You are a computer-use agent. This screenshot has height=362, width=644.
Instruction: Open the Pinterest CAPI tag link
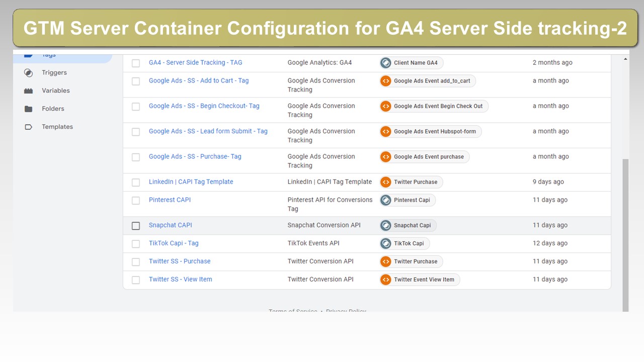coord(170,200)
